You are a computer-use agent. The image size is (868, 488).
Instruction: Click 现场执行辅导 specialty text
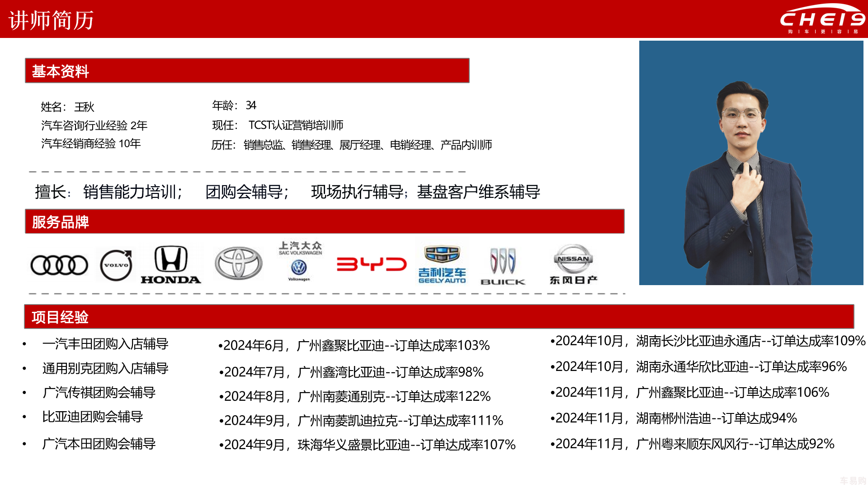coord(357,192)
